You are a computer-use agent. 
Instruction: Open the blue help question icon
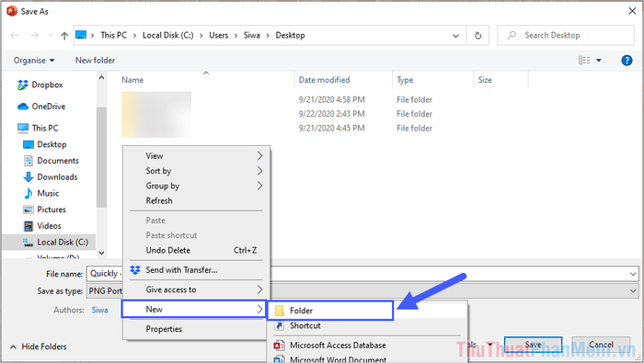pyautogui.click(x=627, y=61)
